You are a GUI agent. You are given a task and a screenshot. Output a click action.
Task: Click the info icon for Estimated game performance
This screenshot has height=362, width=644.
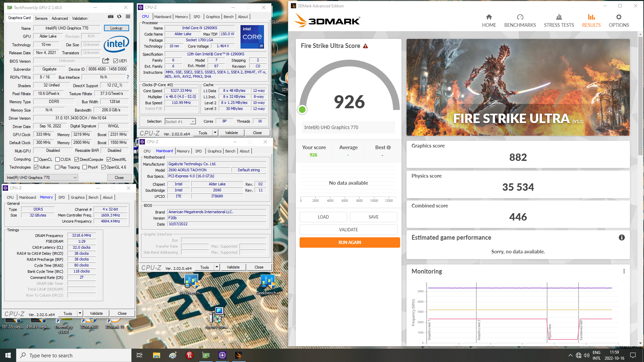tap(622, 237)
